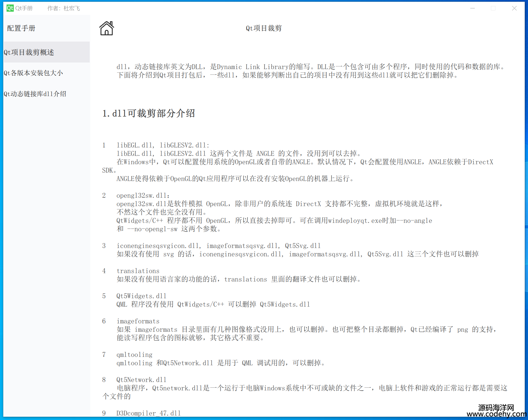Maximize the Qt手册 window
528x420 pixels.
(x=493, y=8)
